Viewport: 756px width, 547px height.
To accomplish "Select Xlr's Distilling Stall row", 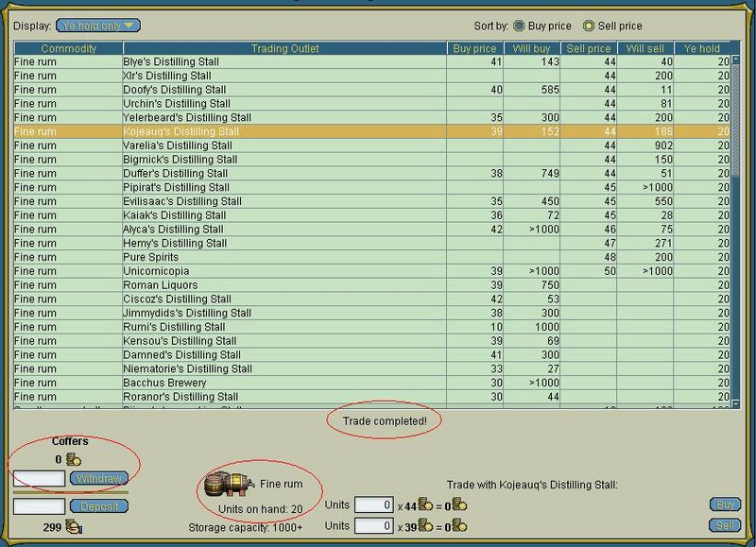I will [372, 76].
